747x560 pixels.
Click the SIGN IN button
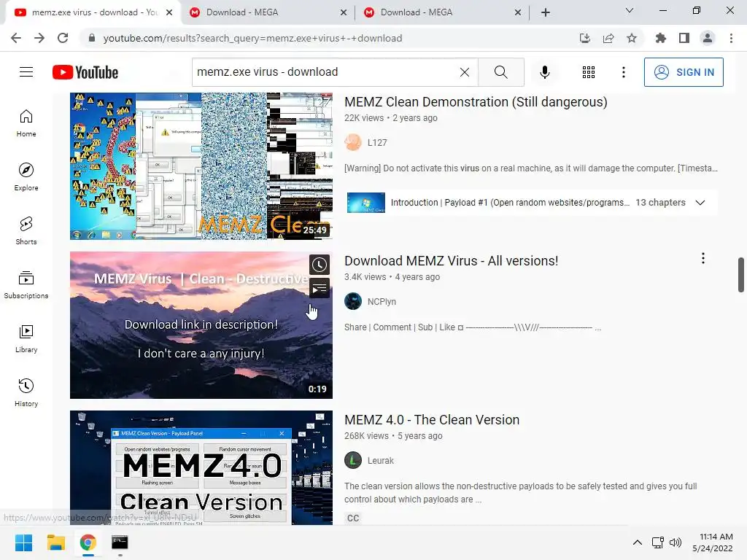click(683, 72)
